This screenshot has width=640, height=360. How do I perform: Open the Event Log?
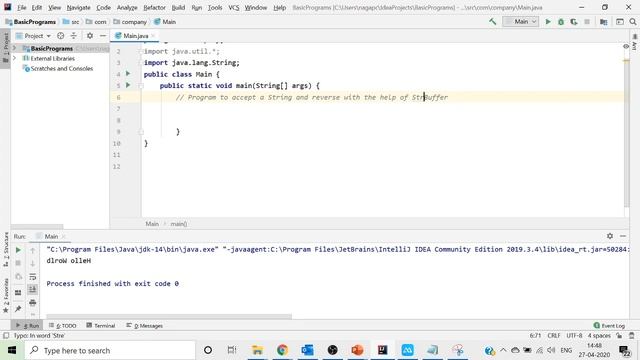(609, 326)
